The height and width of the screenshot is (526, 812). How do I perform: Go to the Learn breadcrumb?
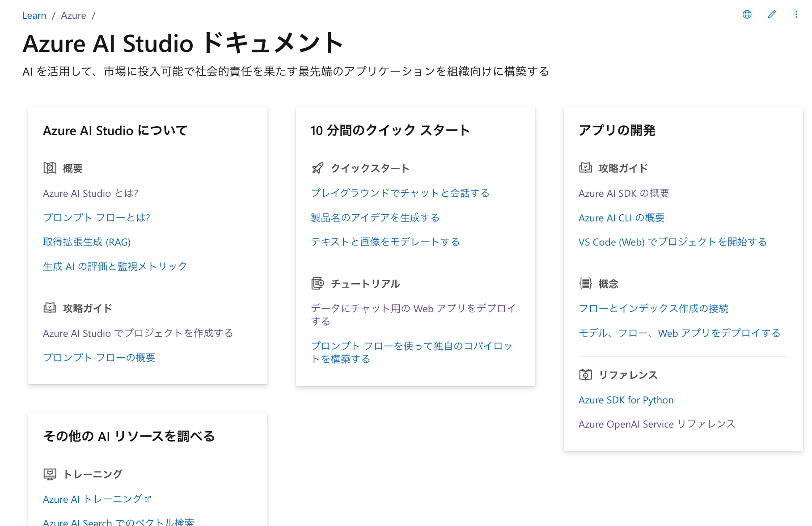click(x=34, y=16)
